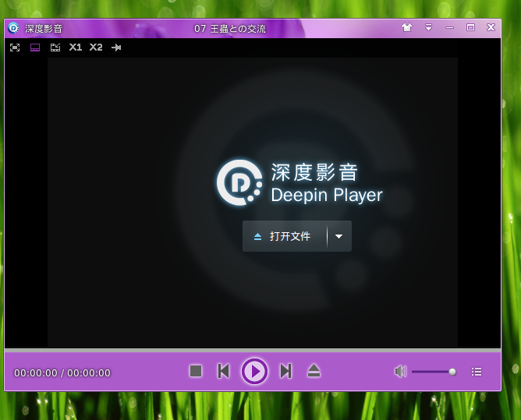Toggle the purple window mode icon
The image size is (521, 420).
click(x=35, y=48)
